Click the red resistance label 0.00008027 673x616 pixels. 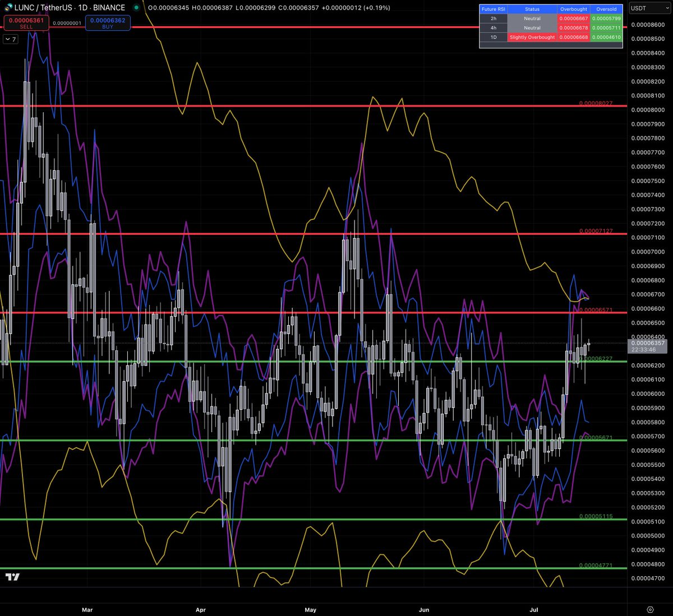(x=596, y=104)
